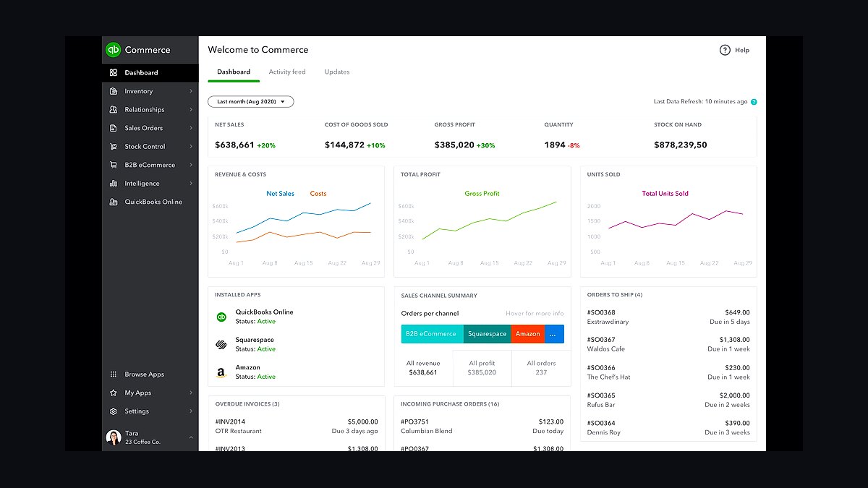
Task: Click the B2B eCommerce channel bar segment
Action: tap(433, 334)
